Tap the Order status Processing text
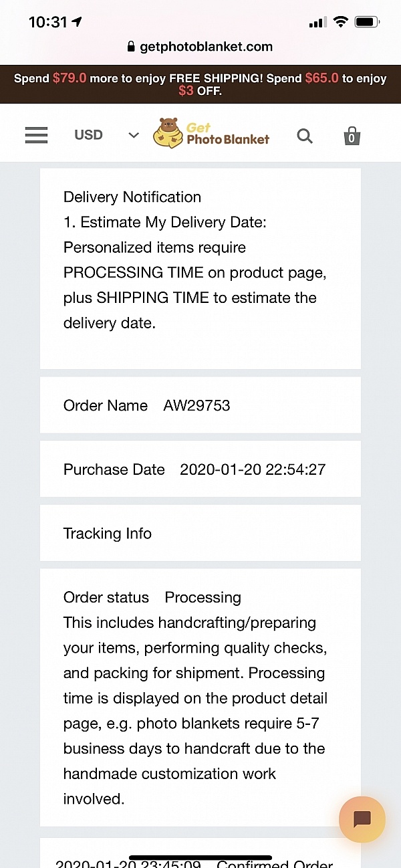 tap(152, 597)
